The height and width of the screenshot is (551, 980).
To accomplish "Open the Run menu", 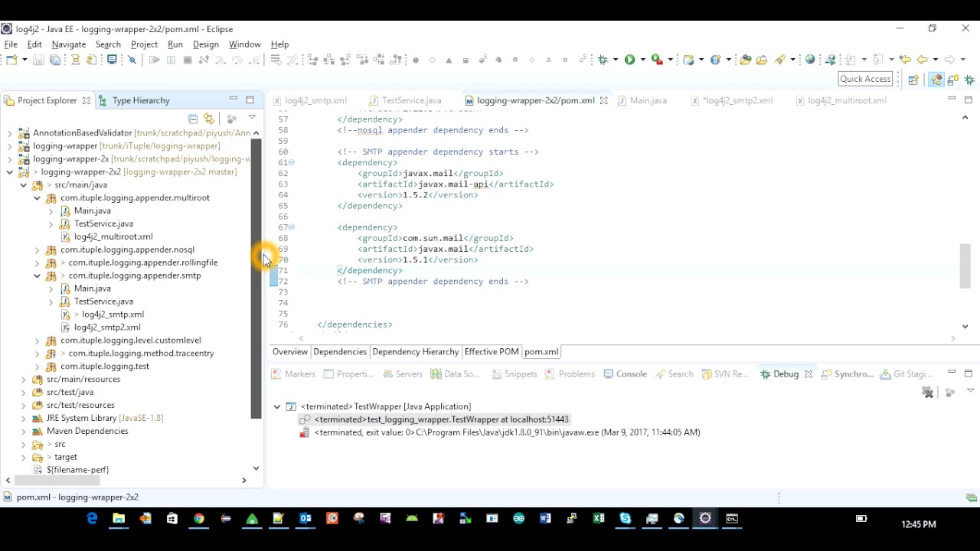I will click(x=175, y=44).
